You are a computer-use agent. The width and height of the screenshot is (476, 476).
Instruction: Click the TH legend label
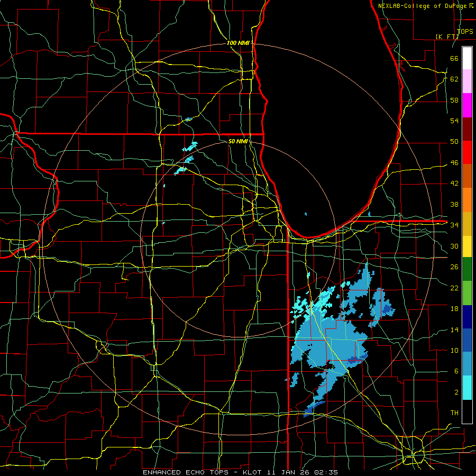coord(454,413)
